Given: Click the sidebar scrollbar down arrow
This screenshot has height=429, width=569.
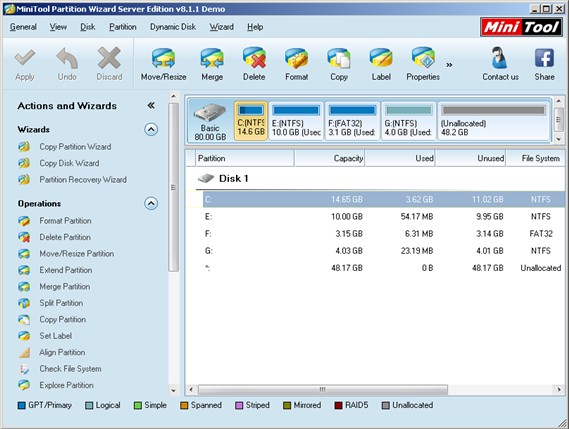Looking at the screenshot, I should pos(173,391).
